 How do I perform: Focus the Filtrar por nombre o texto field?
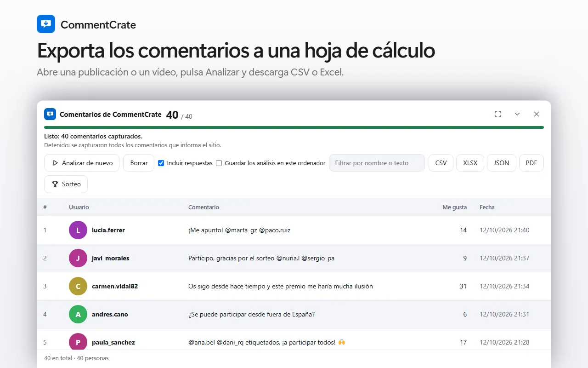(377, 163)
